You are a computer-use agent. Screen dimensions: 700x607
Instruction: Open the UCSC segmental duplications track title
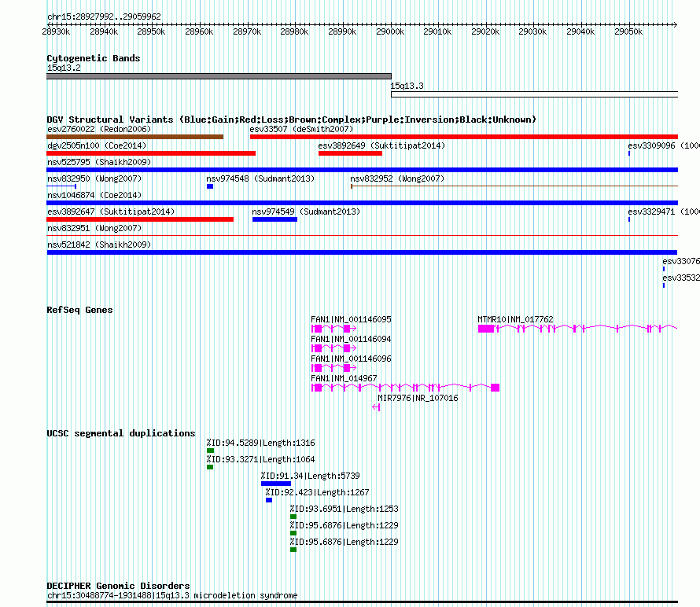[121, 433]
